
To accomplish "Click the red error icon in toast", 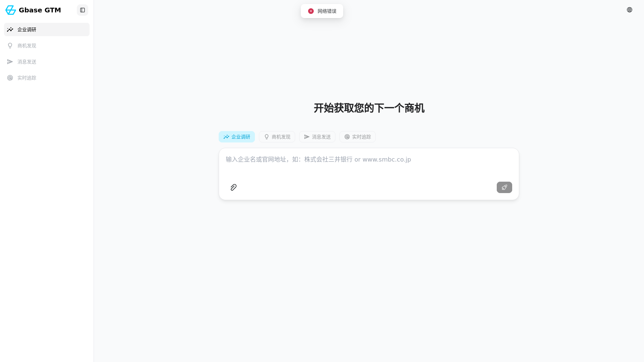I will click(x=311, y=11).
